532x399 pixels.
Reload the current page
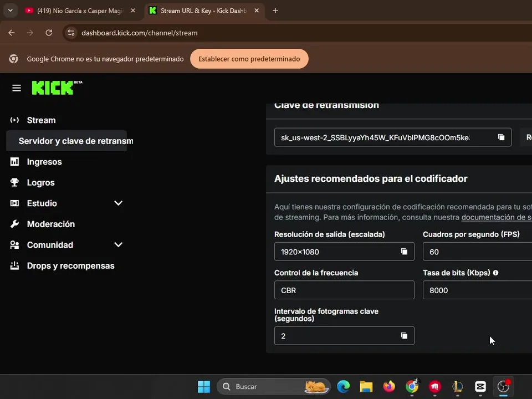coord(49,33)
